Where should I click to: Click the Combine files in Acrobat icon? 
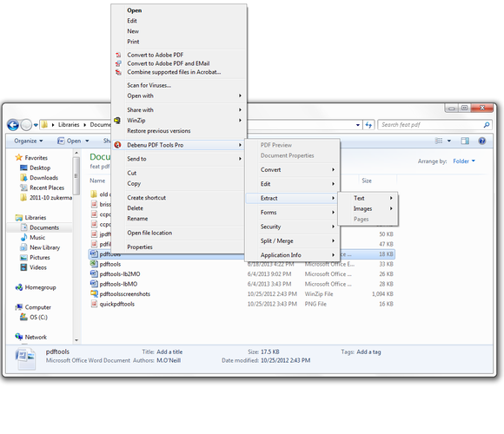point(118,72)
